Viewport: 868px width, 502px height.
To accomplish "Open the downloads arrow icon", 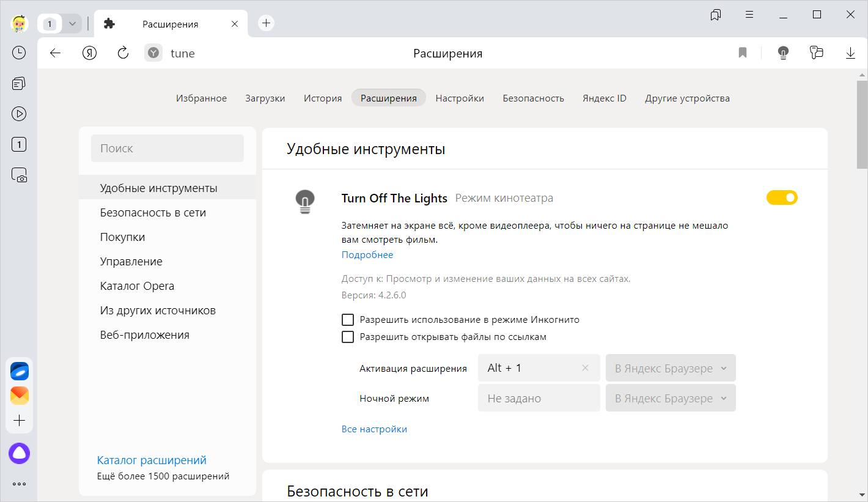I will click(x=850, y=53).
